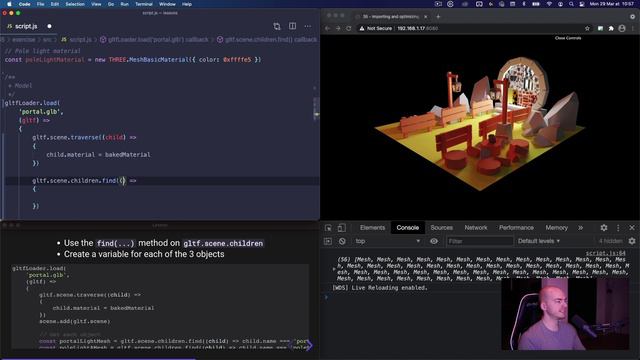This screenshot has height=360, width=640.
Task: Expand the logged Mesh array
Action: [x=334, y=269]
